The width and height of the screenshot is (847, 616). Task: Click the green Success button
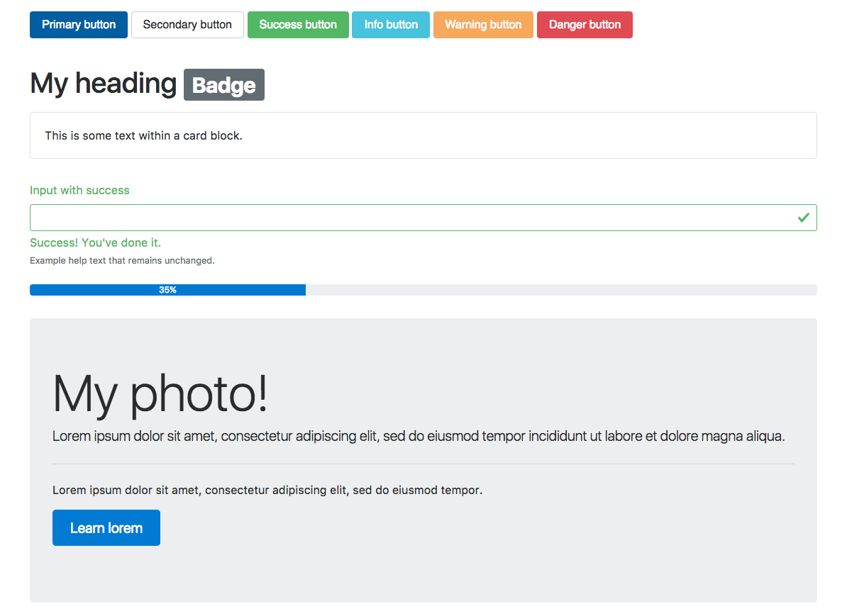298,25
